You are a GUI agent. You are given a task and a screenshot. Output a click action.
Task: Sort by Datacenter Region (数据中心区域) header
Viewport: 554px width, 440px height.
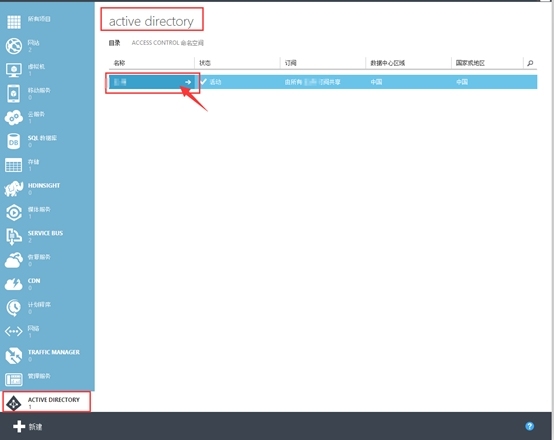(388, 63)
